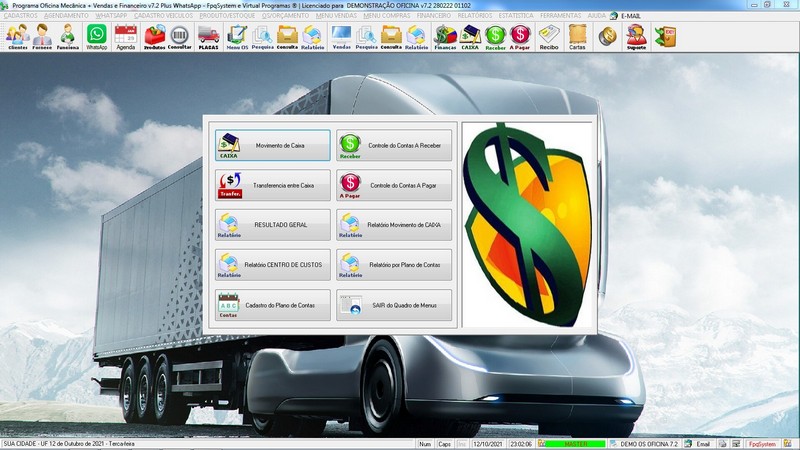Image resolution: width=800 pixels, height=450 pixels.
Task: Click the printer icon in status bar
Action: click(722, 444)
